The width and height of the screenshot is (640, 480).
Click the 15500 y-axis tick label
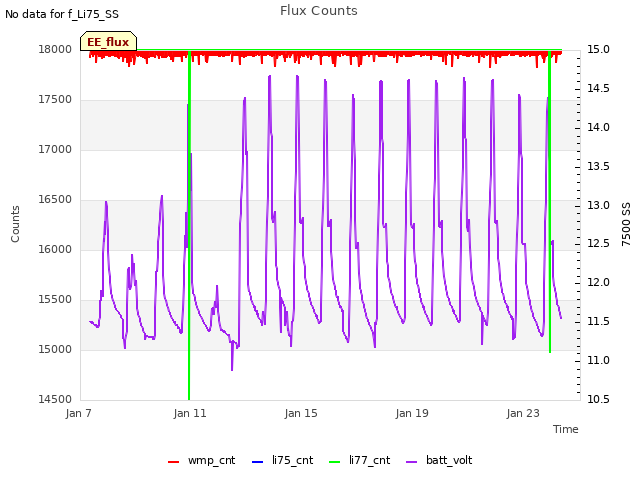55,300
